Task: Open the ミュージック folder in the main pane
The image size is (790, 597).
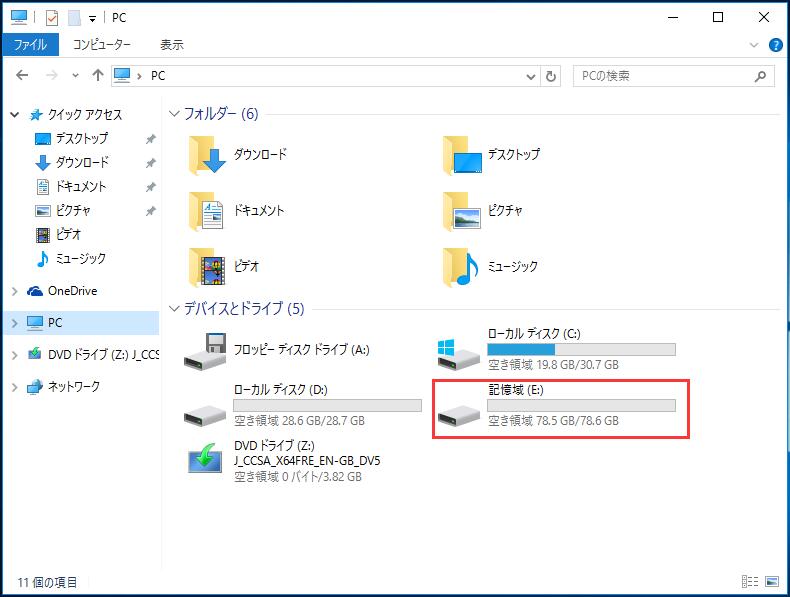Action: pyautogui.click(x=460, y=267)
